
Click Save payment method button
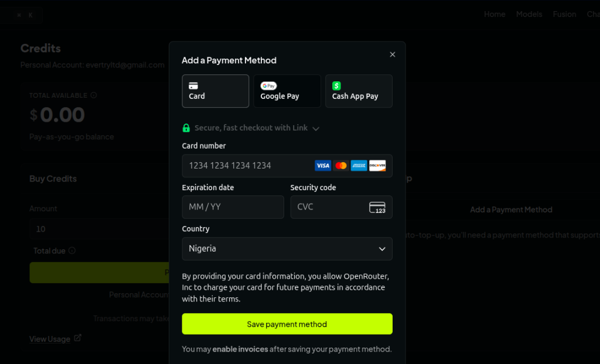click(x=287, y=324)
